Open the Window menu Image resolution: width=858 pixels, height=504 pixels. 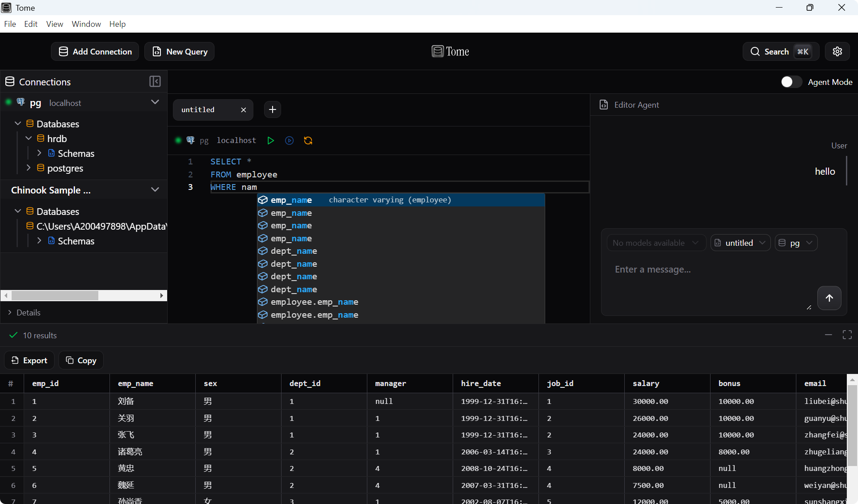point(86,24)
